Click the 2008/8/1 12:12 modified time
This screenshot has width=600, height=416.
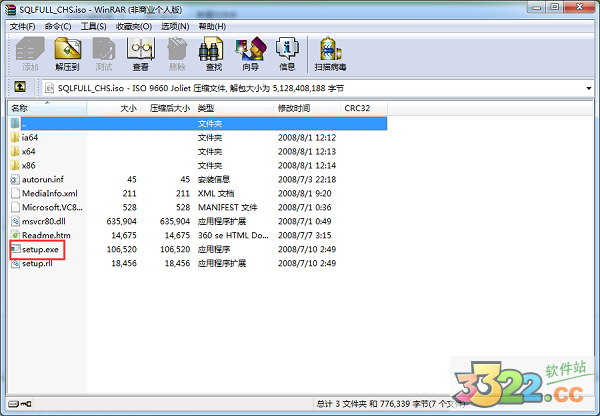click(307, 137)
